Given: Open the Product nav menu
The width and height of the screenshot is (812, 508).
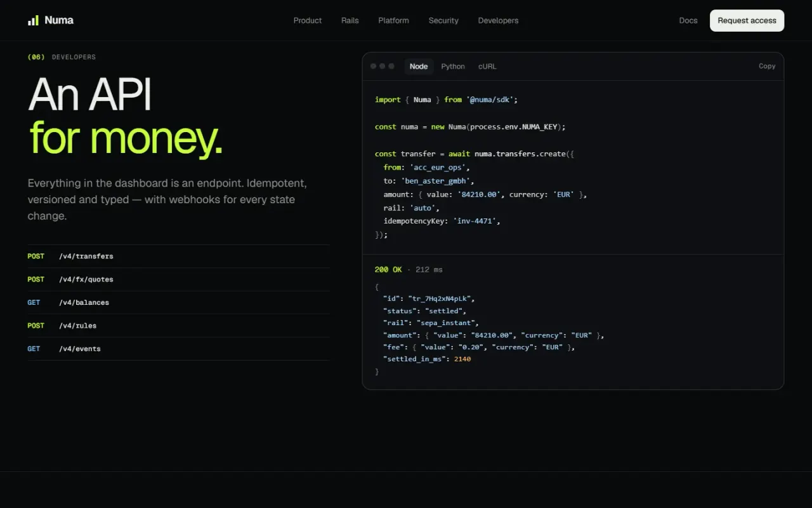Looking at the screenshot, I should pyautogui.click(x=308, y=20).
